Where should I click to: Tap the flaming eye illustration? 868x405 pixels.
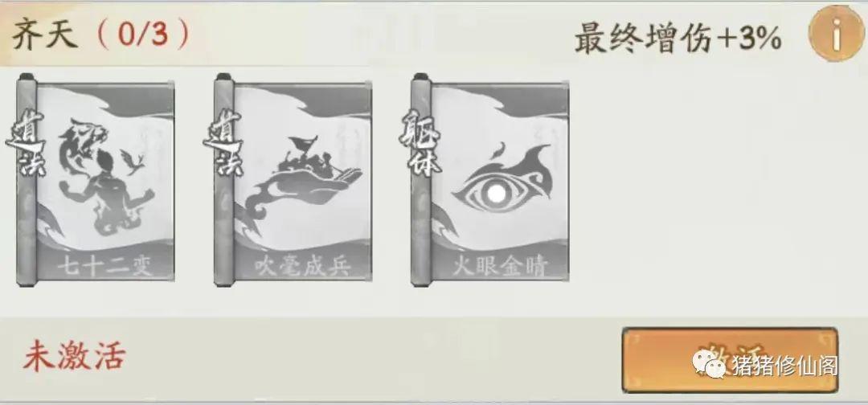(x=501, y=182)
